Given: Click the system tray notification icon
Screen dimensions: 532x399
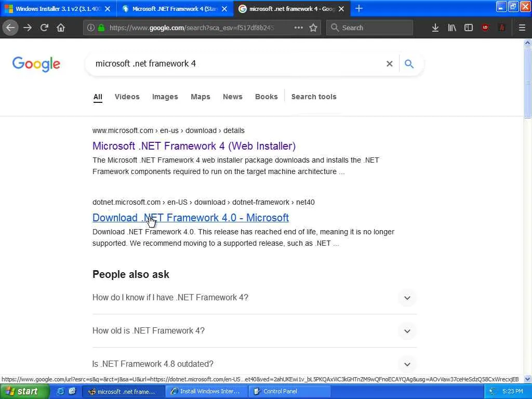Looking at the screenshot, I should point(493,392).
